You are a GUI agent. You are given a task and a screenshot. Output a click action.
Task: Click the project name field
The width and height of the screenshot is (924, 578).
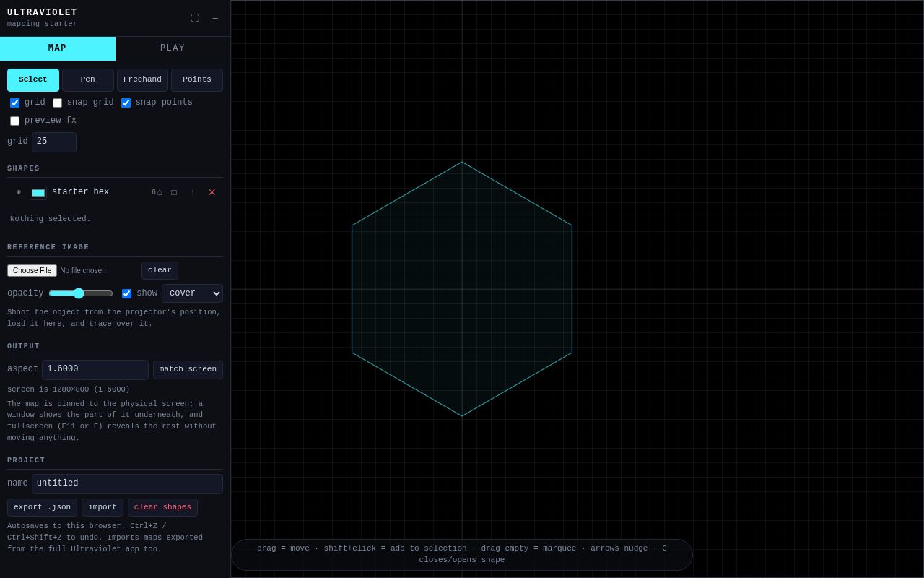[127, 484]
